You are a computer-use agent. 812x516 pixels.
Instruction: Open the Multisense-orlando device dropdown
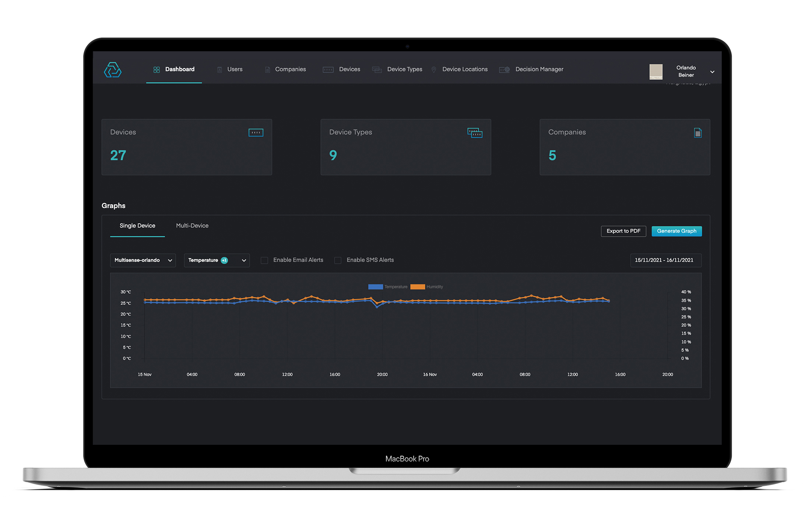pos(143,260)
